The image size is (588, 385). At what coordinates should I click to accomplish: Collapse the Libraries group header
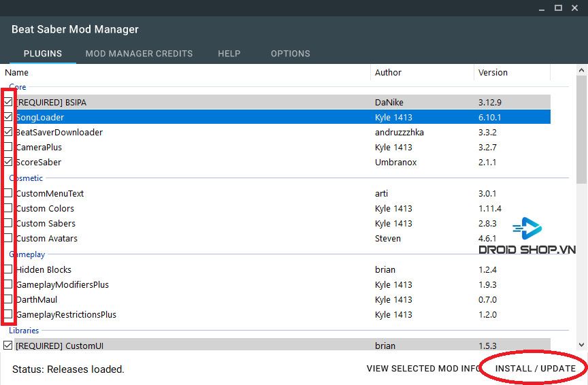coord(24,331)
